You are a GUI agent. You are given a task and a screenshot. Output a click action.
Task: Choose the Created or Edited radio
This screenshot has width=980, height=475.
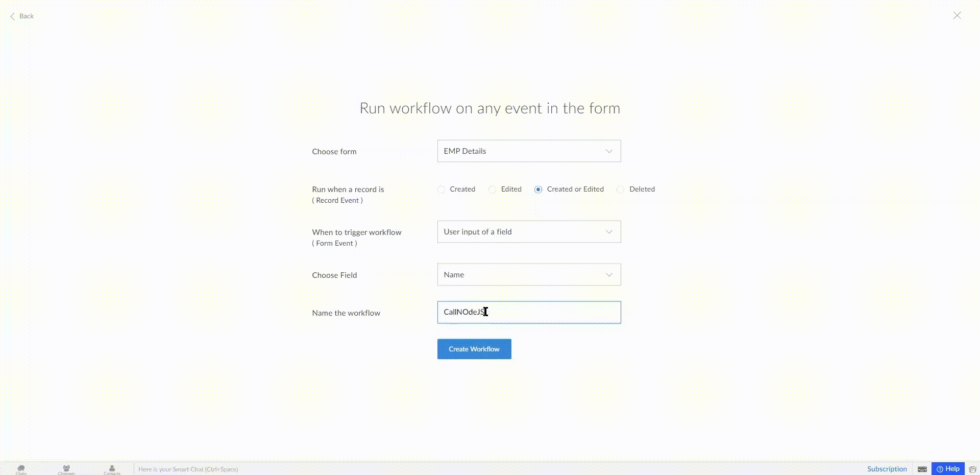pos(538,189)
